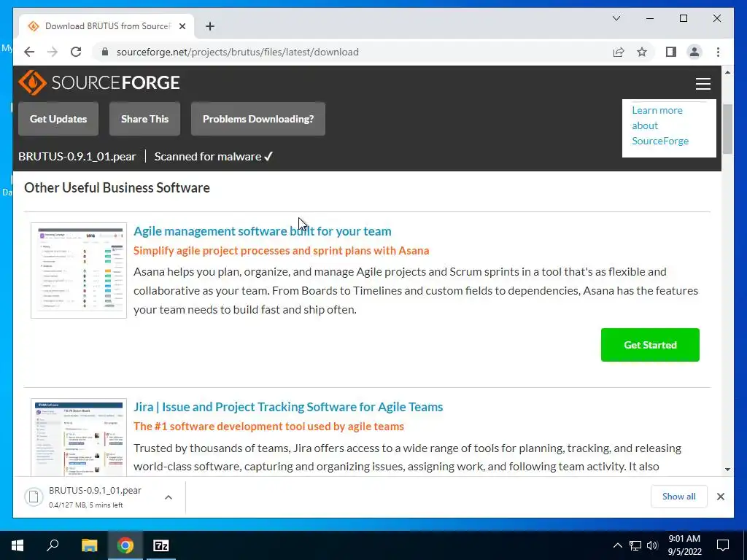Screen dimensions: 747x560
Task: Open the taskbar clock and date
Action: 684,545
